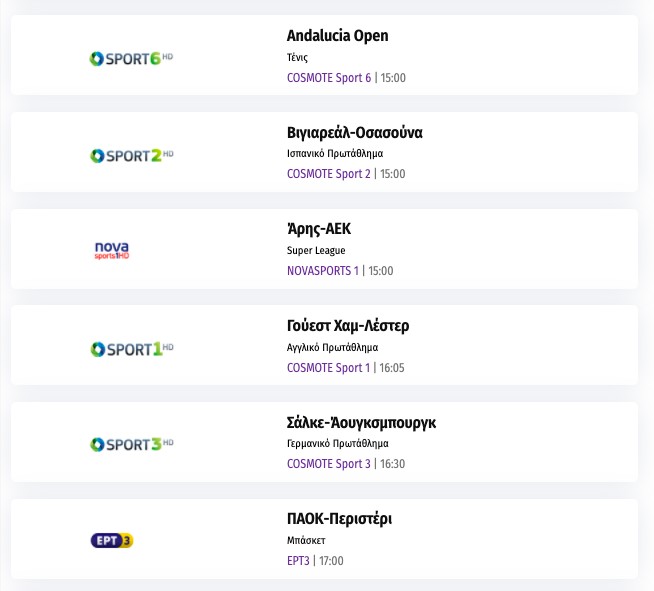Open the Σάλκε-Άουγκσμπουργκ match title
The height and width of the screenshot is (591, 654).
361,423
